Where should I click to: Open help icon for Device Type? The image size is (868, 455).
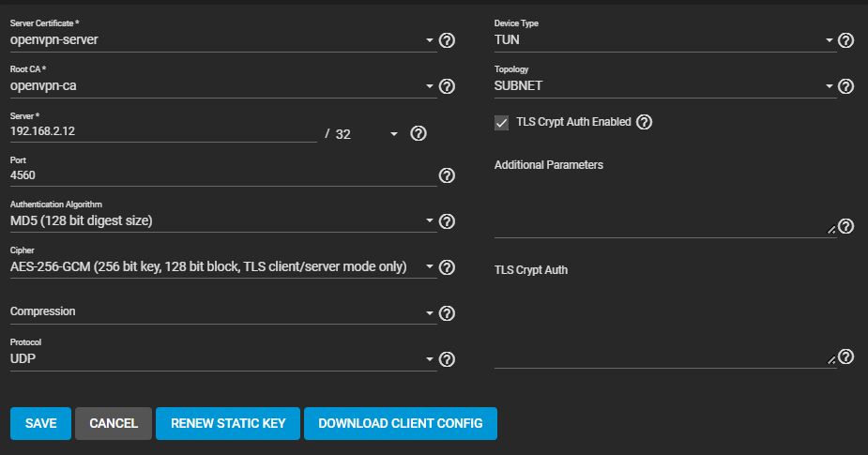point(845,40)
